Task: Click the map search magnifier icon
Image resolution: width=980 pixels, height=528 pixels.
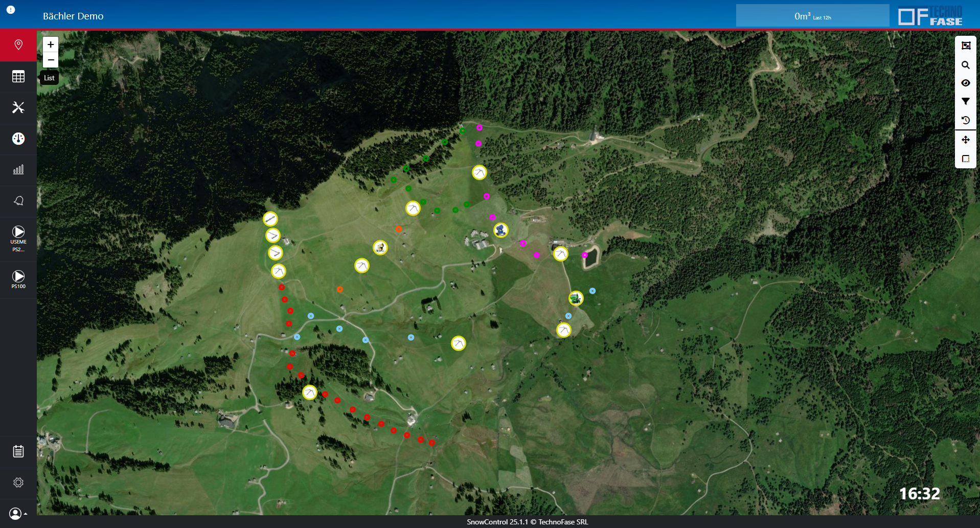Action: tap(965, 65)
